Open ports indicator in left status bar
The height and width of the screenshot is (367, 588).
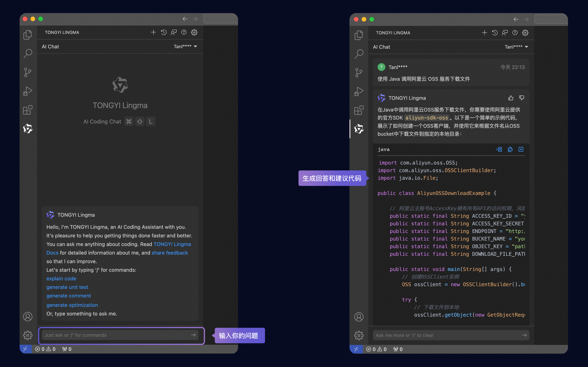point(67,349)
